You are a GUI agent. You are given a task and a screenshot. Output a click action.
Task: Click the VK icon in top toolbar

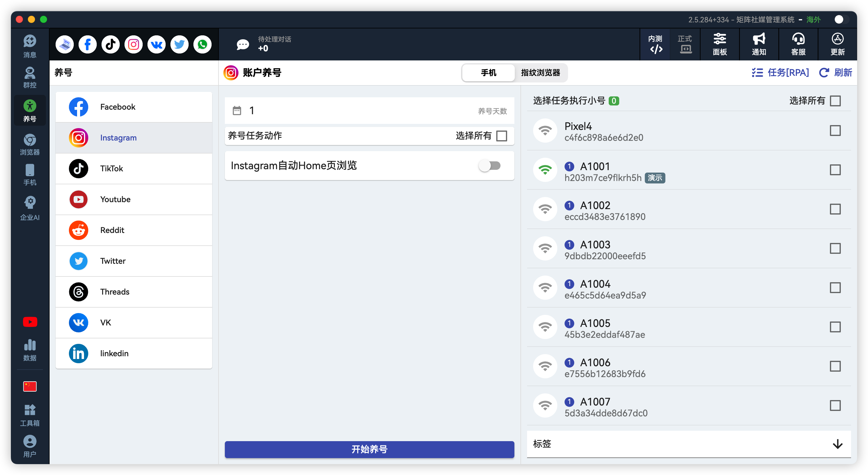[156, 44]
